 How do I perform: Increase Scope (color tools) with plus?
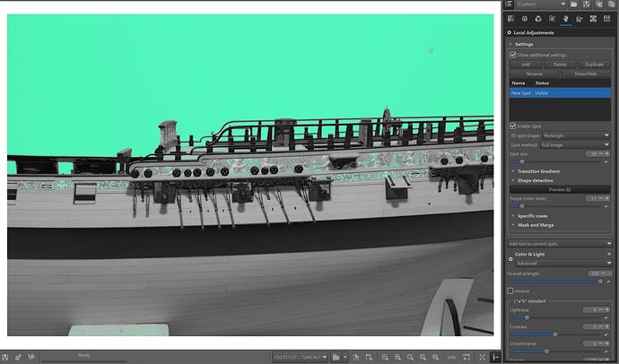(x=607, y=198)
